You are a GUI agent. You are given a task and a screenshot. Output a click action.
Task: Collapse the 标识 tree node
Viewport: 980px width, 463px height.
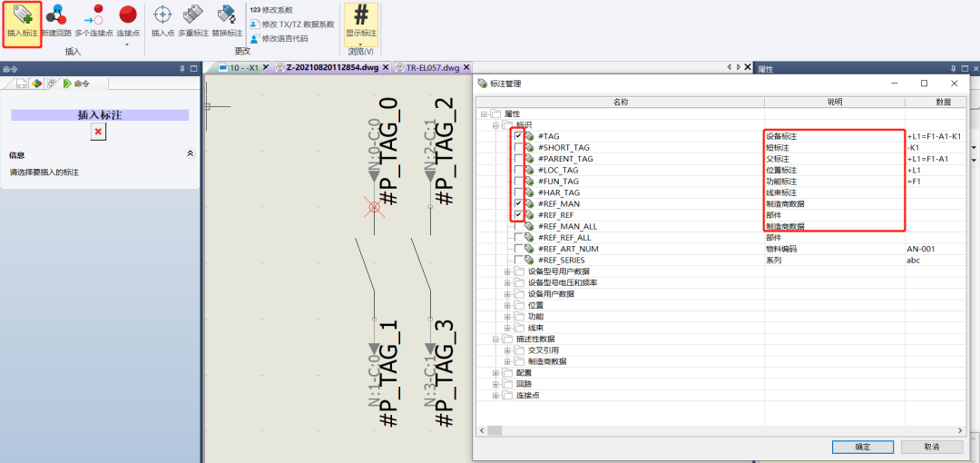point(495,124)
